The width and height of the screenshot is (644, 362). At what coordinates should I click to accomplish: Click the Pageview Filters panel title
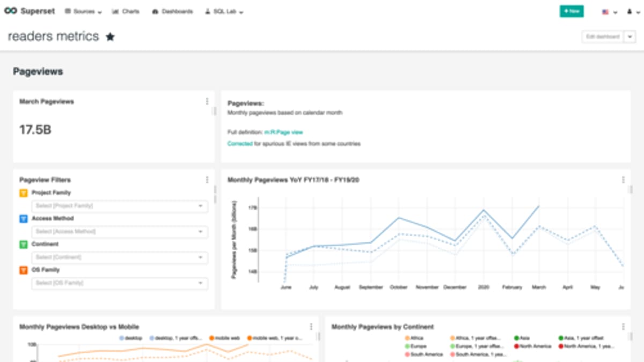45,180
